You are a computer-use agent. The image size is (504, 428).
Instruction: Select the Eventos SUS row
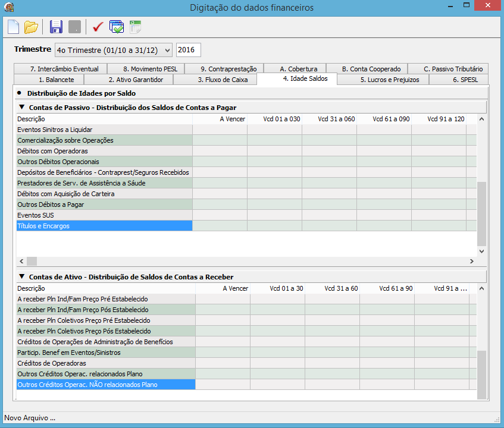[x=105, y=215]
